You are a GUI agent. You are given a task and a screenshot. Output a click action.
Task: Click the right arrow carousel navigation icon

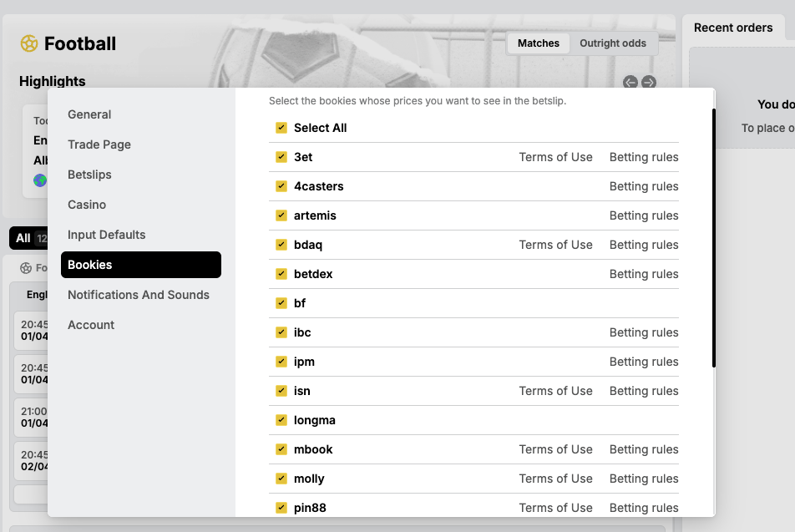[x=649, y=82]
